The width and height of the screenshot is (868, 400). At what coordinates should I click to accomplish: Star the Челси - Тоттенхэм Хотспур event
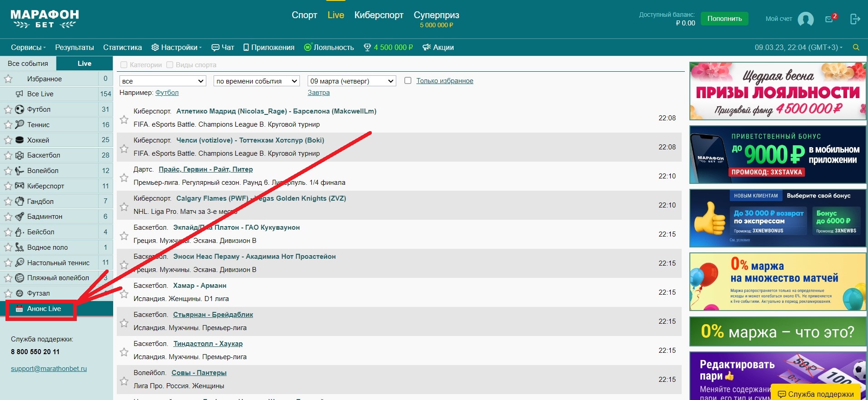[124, 148]
